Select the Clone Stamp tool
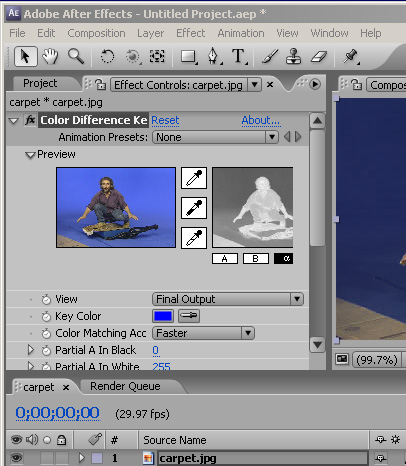Viewport: 406px width, 466px height. click(x=294, y=56)
